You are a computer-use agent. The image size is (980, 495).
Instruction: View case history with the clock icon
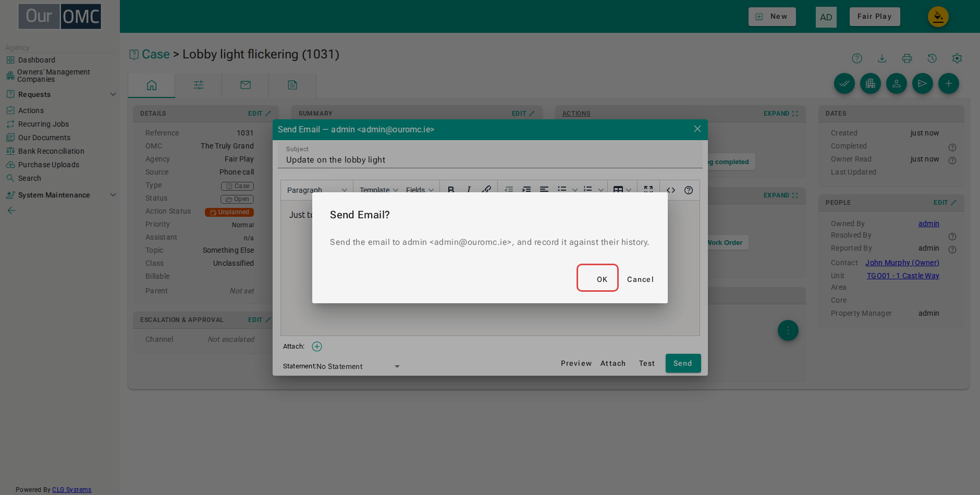tap(932, 58)
